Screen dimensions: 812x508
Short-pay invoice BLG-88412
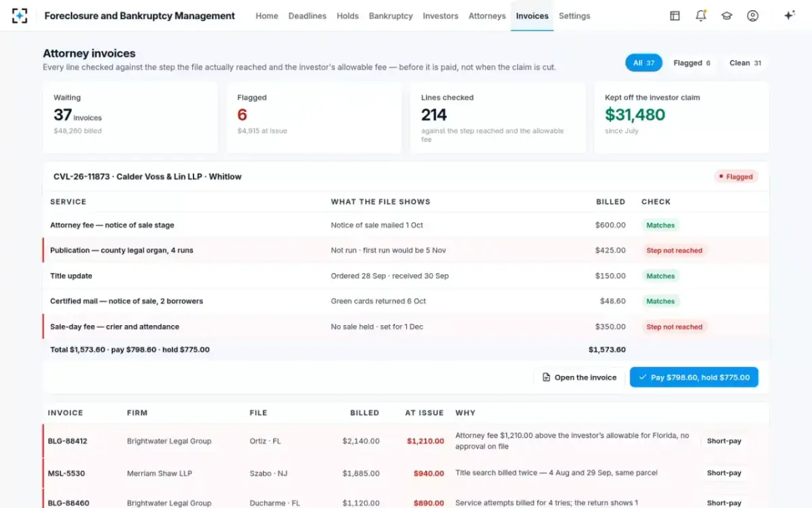point(724,441)
